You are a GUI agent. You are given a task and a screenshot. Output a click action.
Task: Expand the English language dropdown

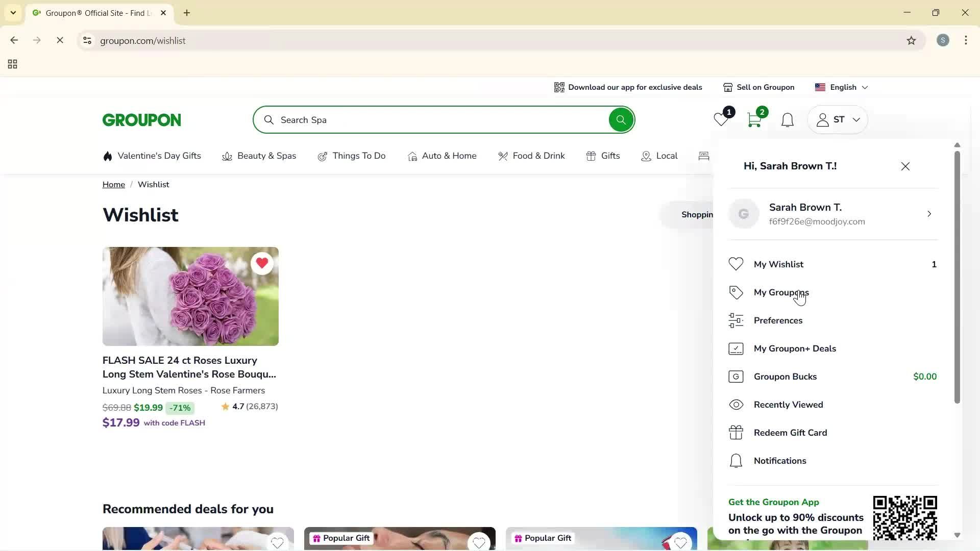coord(841,87)
